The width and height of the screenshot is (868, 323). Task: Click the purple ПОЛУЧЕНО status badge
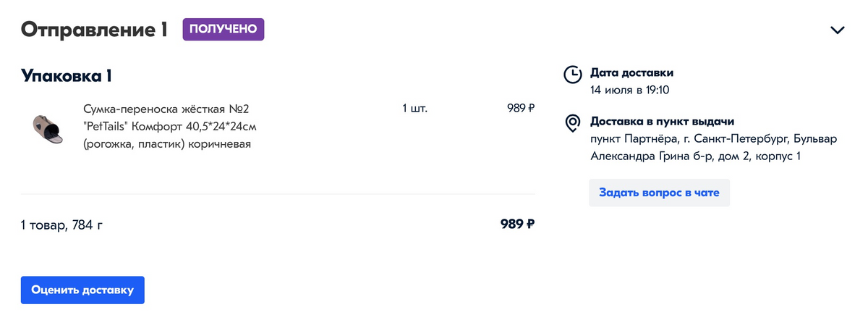[224, 30]
